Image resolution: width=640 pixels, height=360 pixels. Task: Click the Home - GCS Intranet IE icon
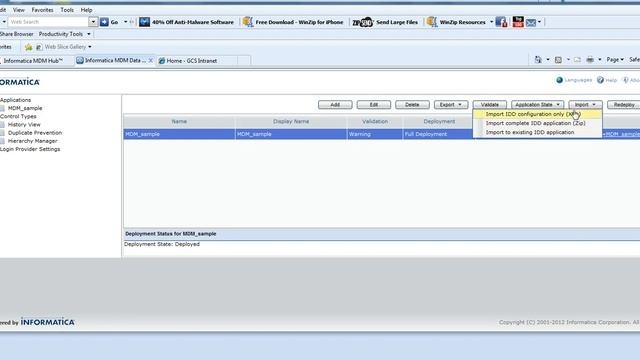162,61
